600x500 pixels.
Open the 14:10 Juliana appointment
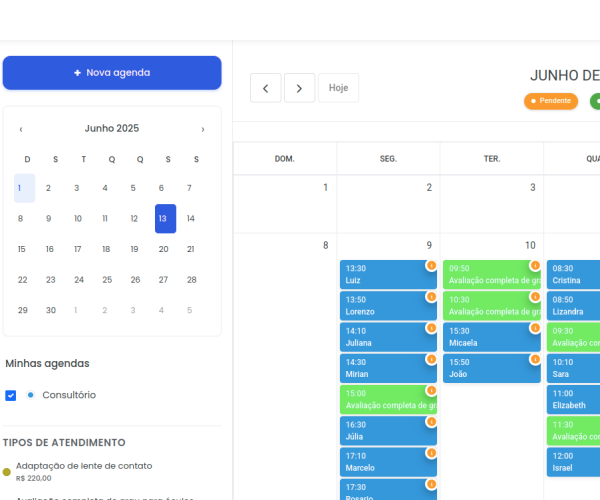[388, 337]
